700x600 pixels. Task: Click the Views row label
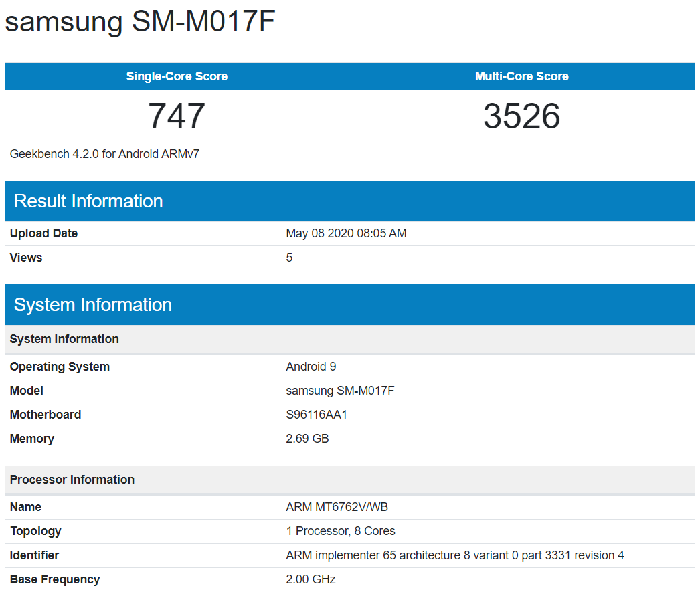26,258
